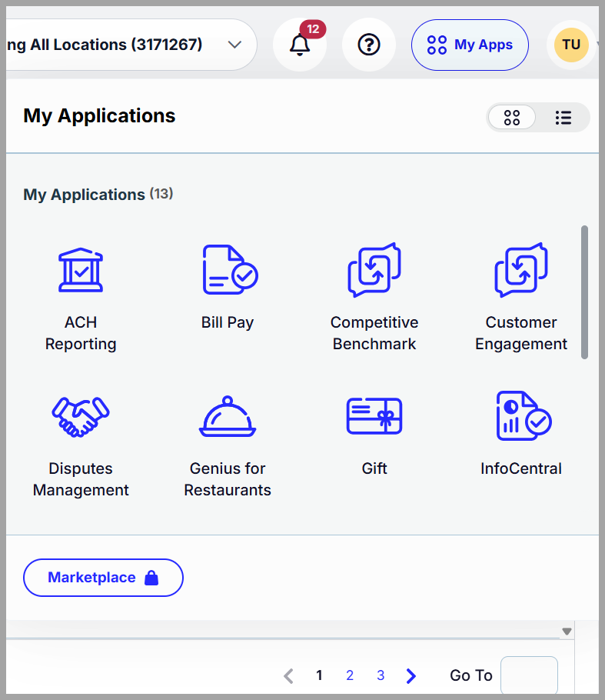Open the InfoCentral report icon
605x700 pixels.
(x=524, y=415)
